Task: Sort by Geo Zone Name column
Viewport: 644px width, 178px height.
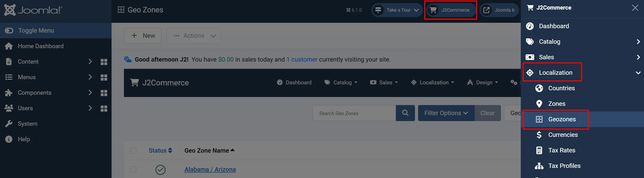Action: point(209,151)
